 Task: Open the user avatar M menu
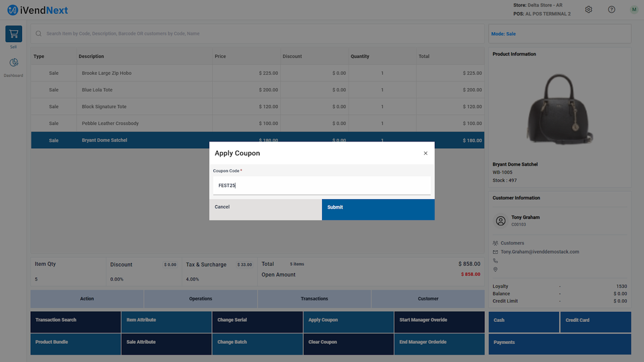pos(633,9)
